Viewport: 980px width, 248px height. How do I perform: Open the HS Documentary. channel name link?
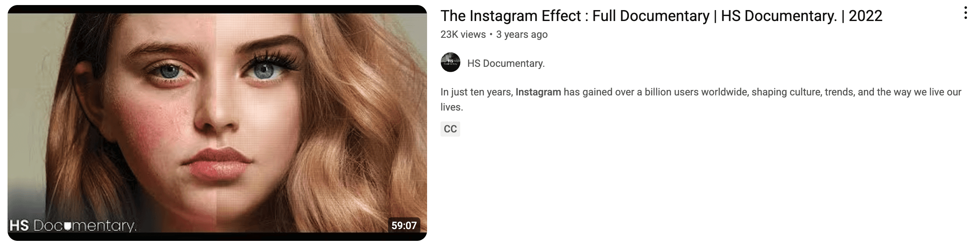click(x=506, y=63)
